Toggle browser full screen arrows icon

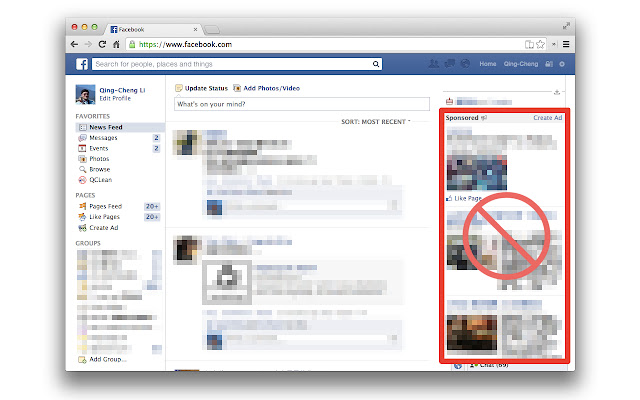click(x=566, y=26)
